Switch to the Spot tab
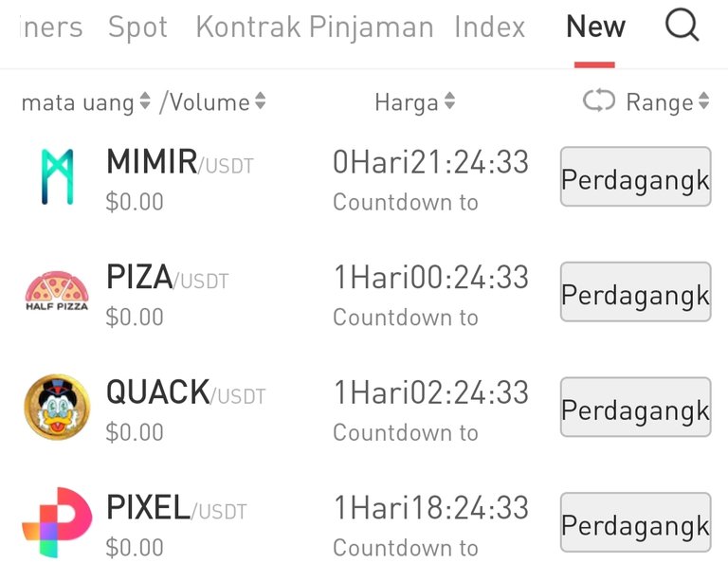 137,27
